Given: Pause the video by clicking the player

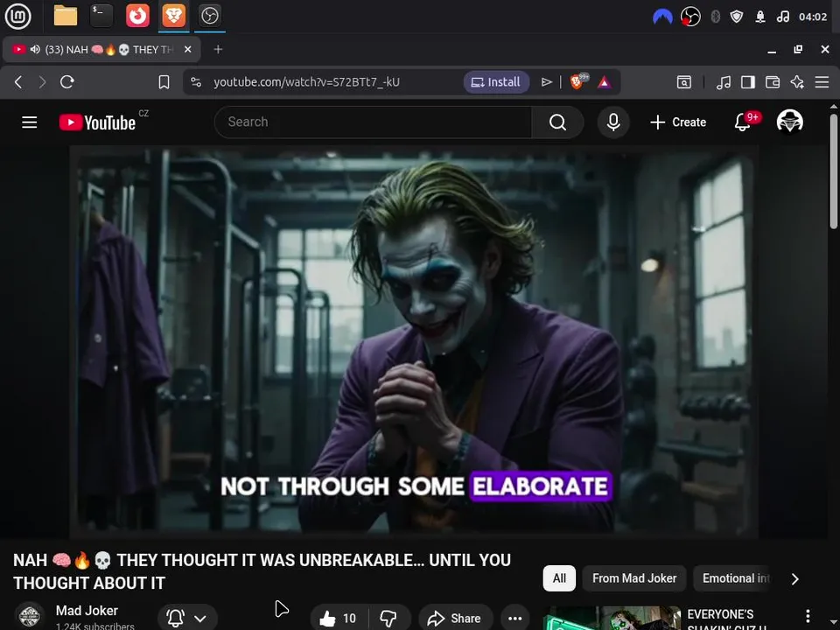Looking at the screenshot, I should (414, 342).
